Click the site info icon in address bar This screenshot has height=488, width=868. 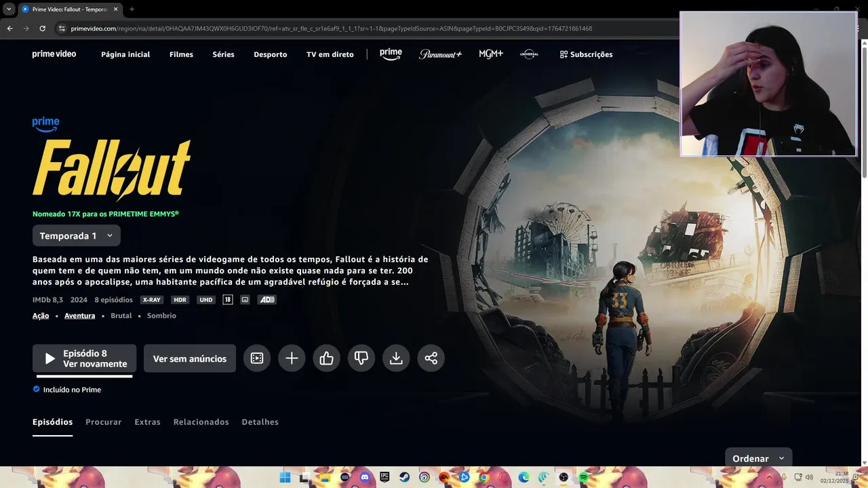(x=61, y=28)
